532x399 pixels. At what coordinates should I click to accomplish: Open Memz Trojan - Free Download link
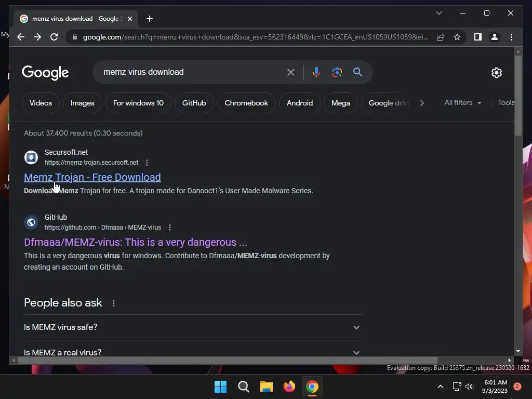pyautogui.click(x=92, y=177)
